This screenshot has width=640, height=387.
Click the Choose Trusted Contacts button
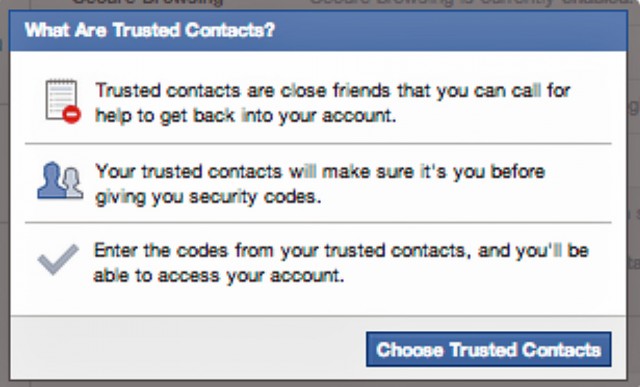click(x=489, y=349)
